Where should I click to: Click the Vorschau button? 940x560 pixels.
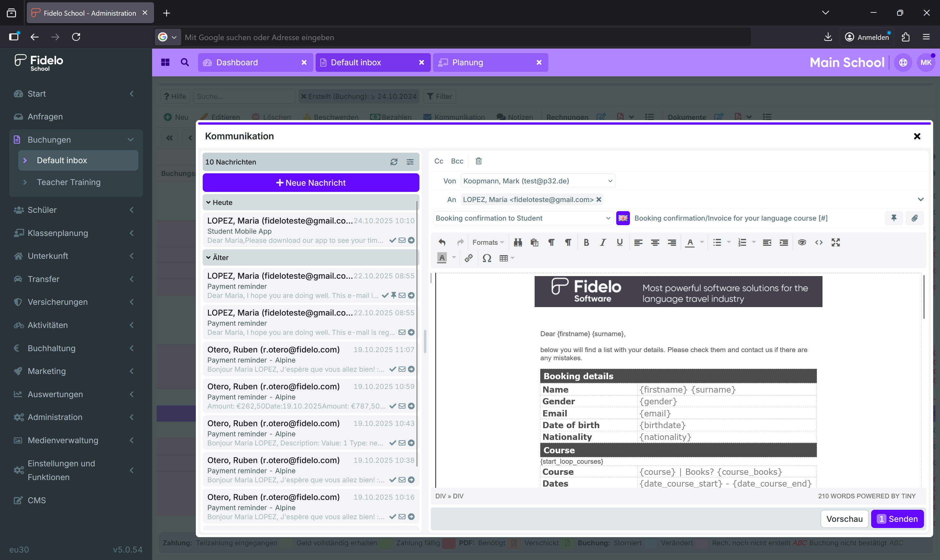coord(844,519)
